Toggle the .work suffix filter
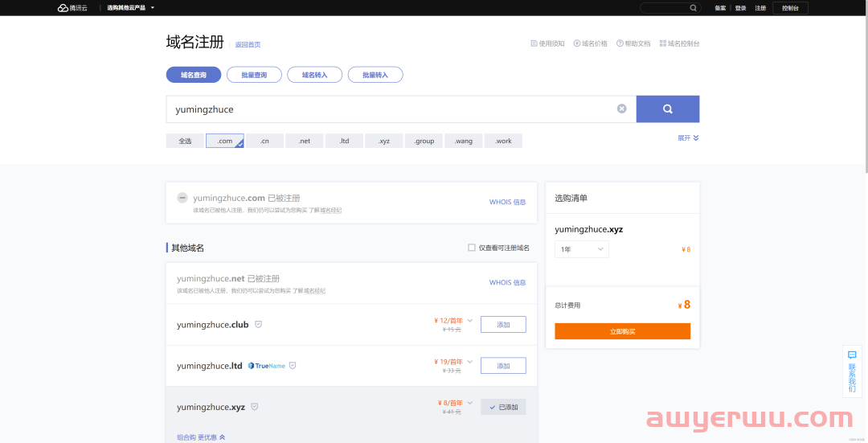 pos(503,141)
